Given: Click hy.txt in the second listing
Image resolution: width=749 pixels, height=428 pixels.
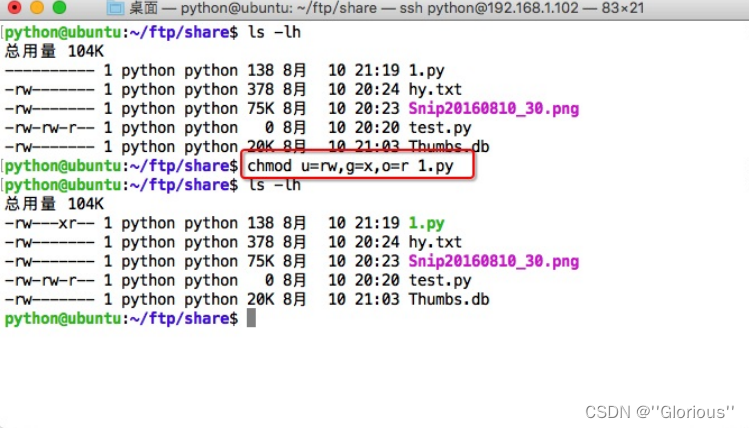Looking at the screenshot, I should point(435,242).
